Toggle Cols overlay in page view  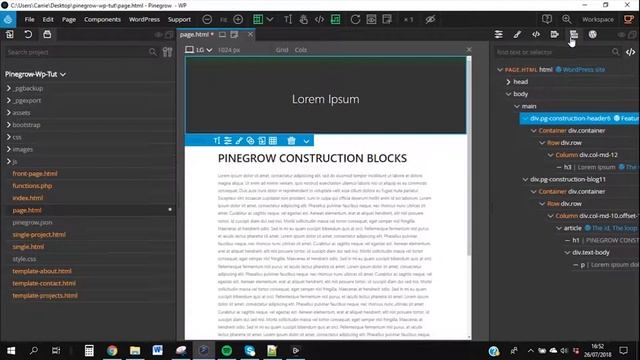point(300,50)
